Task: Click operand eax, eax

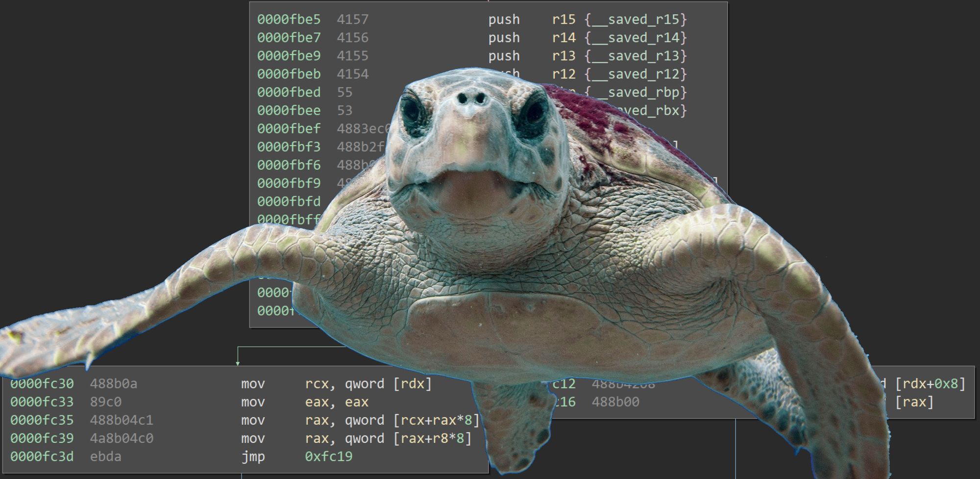Action: pyautogui.click(x=337, y=402)
